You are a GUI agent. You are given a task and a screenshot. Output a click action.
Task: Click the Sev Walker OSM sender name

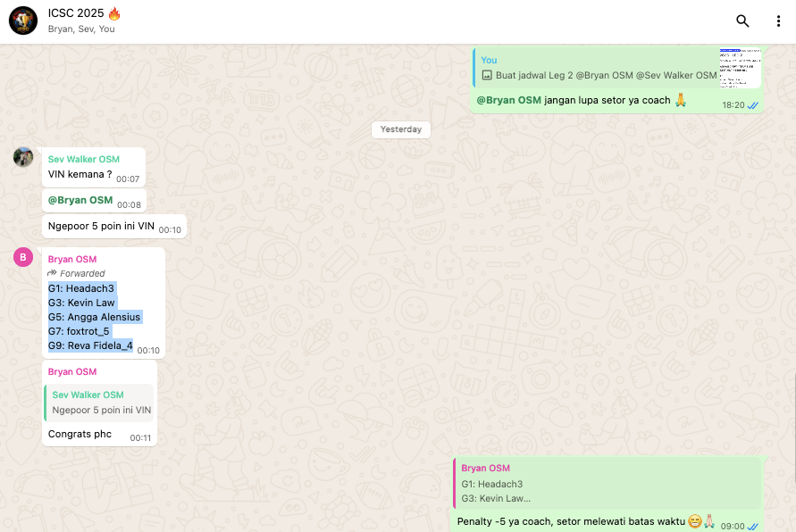point(84,159)
